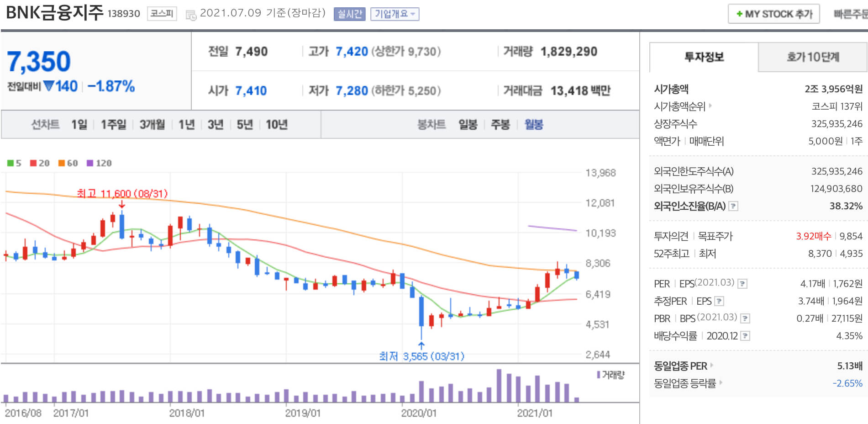Image resolution: width=868 pixels, height=424 pixels.
Task: Switch to the 호가10단계 tab
Action: pyautogui.click(x=813, y=57)
